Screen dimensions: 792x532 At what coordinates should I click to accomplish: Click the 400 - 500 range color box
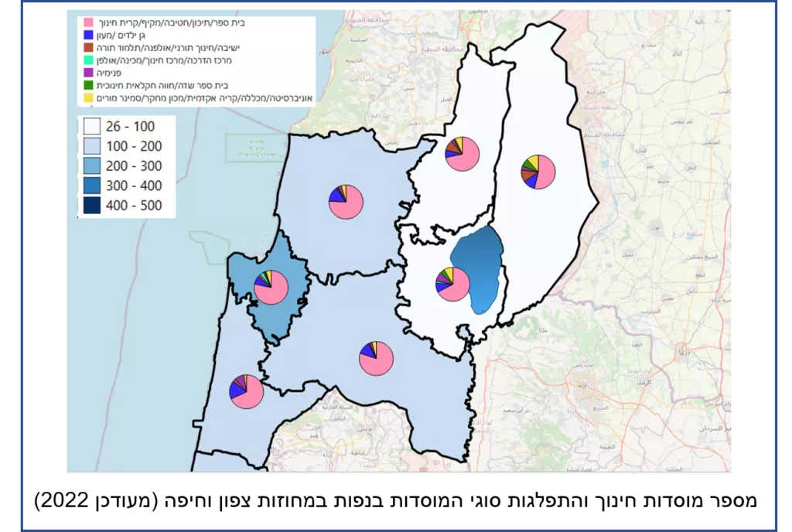92,206
